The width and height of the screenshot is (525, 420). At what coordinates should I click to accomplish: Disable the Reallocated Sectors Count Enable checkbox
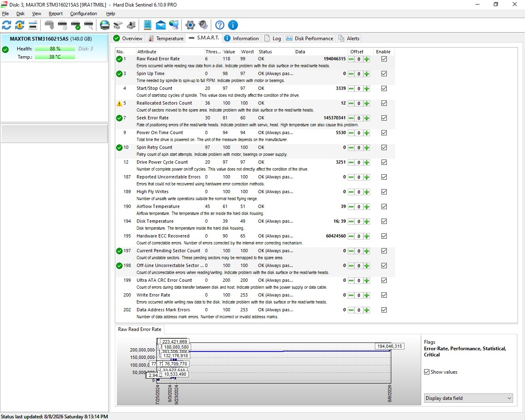384,103
